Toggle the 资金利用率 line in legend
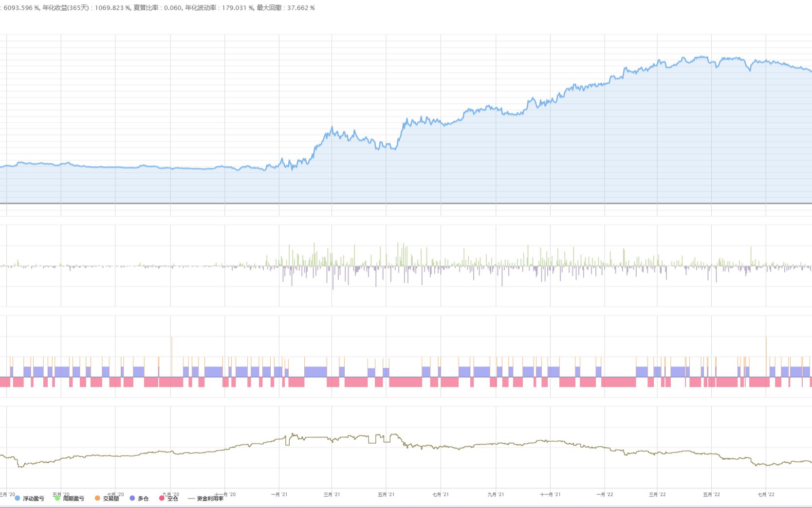 (x=206, y=498)
